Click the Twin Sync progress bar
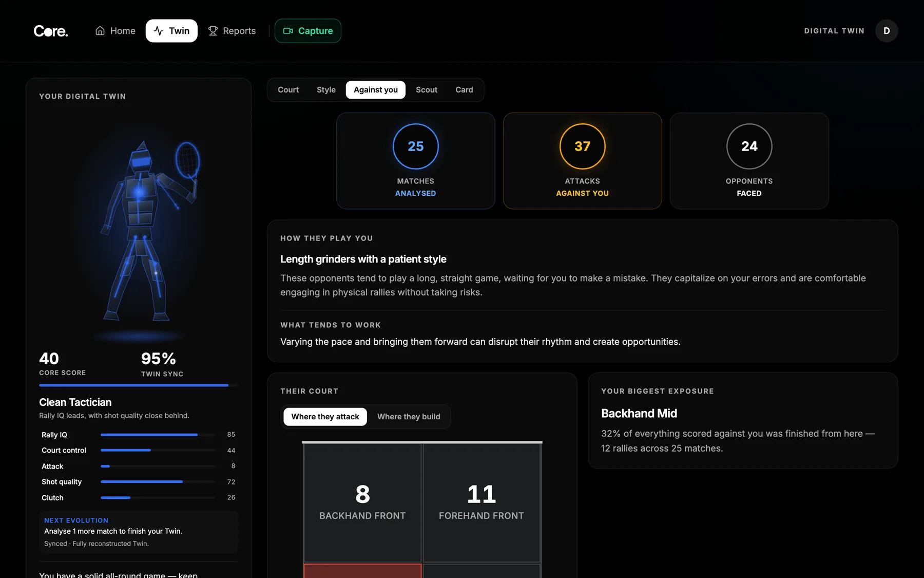 pyautogui.click(x=138, y=385)
